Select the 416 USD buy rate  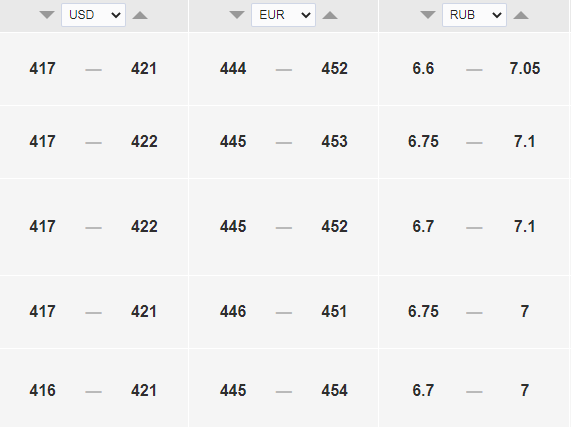coord(43,391)
